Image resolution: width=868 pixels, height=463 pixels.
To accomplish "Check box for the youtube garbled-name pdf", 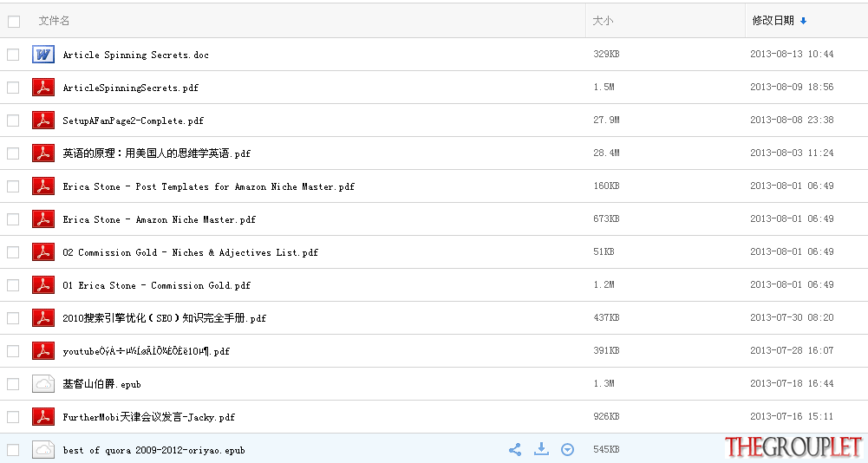I will point(13,351).
